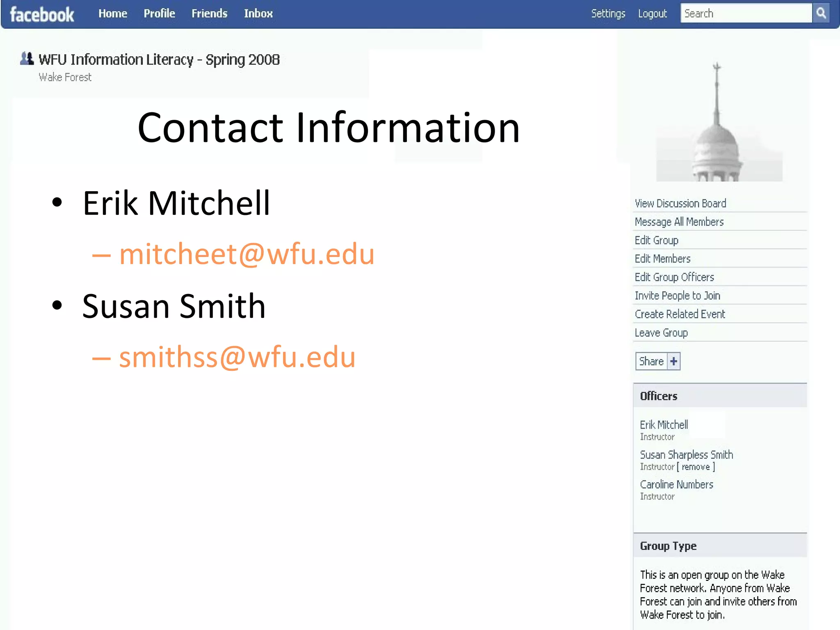Image resolution: width=840 pixels, height=630 pixels.
Task: Click the Susan Smith bullet text
Action: point(173,306)
